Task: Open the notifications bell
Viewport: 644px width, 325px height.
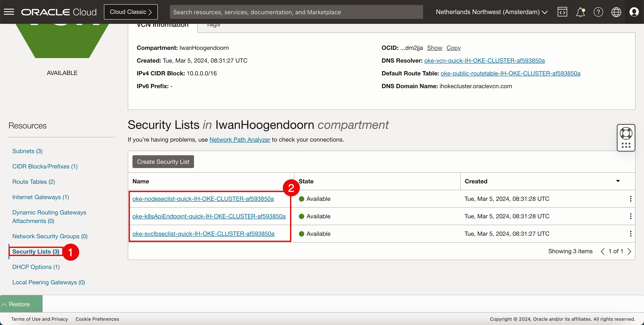Action: coord(580,12)
